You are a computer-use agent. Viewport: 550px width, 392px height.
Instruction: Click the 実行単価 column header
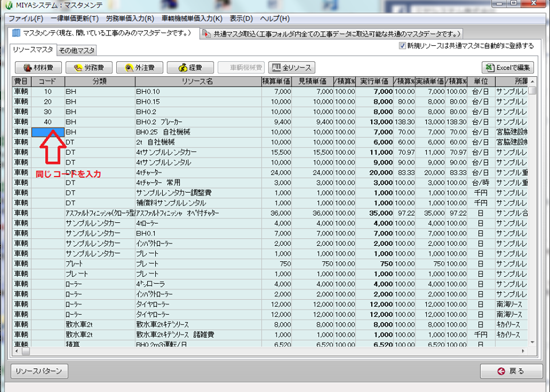pos(374,81)
